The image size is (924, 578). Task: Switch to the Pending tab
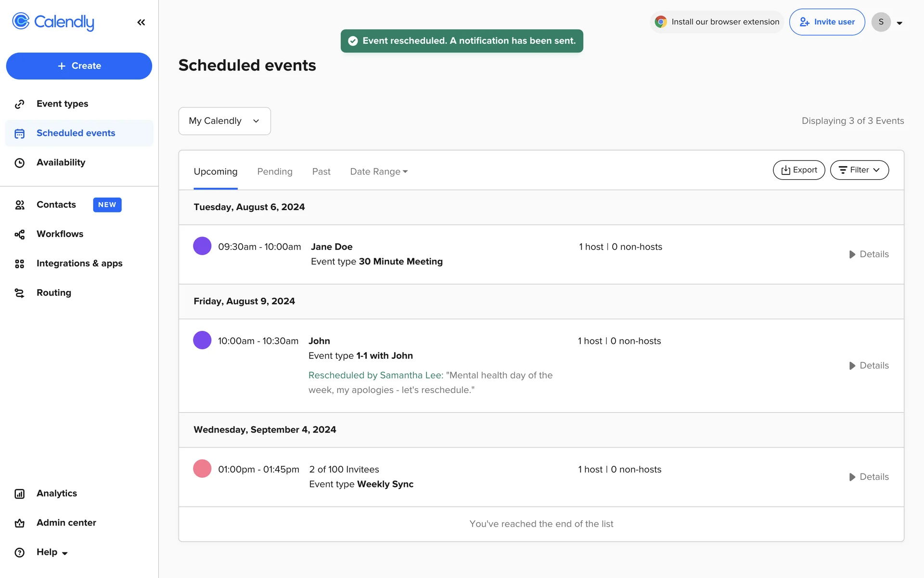(x=275, y=172)
